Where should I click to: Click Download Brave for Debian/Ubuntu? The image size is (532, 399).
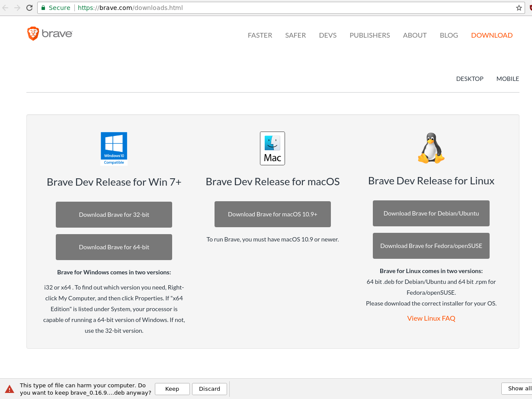point(431,213)
